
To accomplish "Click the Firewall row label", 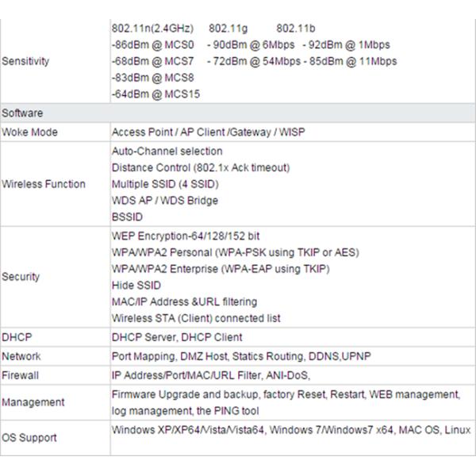I will tap(21, 375).
